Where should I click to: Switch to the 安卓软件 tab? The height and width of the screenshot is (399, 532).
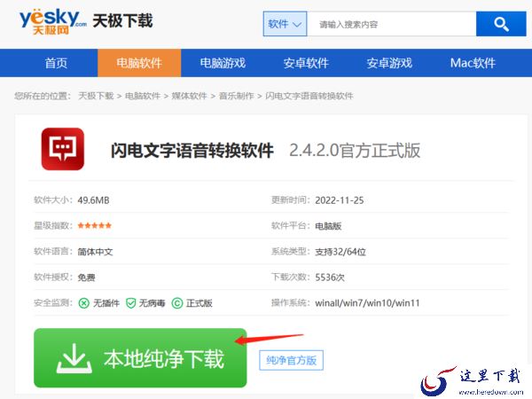[306, 63]
